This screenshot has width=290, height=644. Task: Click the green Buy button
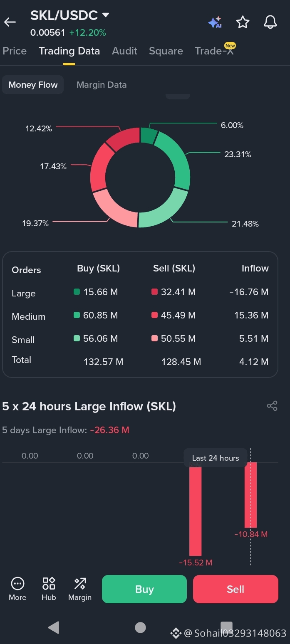tap(144, 589)
